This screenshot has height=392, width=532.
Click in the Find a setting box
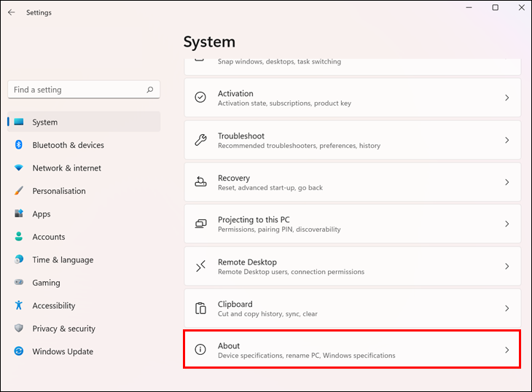[x=84, y=90]
